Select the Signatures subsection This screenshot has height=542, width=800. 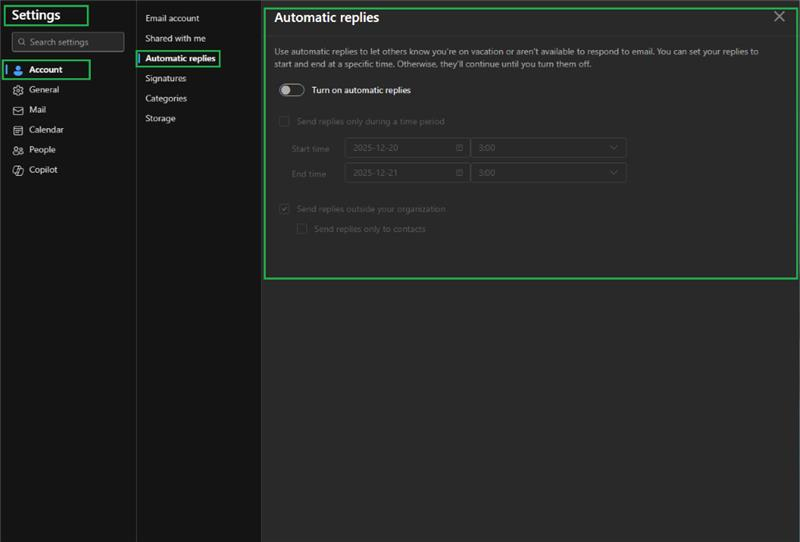click(x=166, y=78)
